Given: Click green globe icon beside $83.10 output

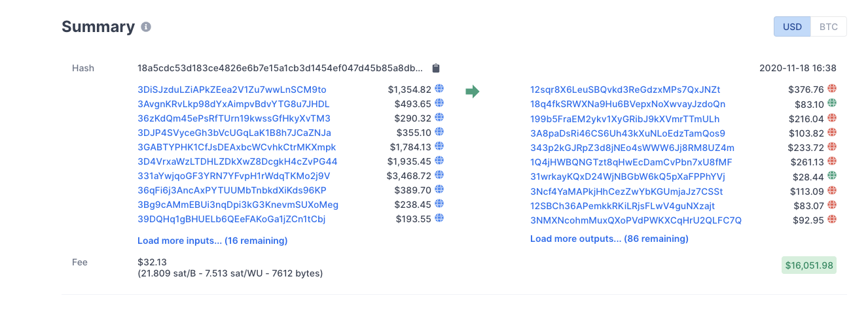Looking at the screenshot, I should (832, 103).
